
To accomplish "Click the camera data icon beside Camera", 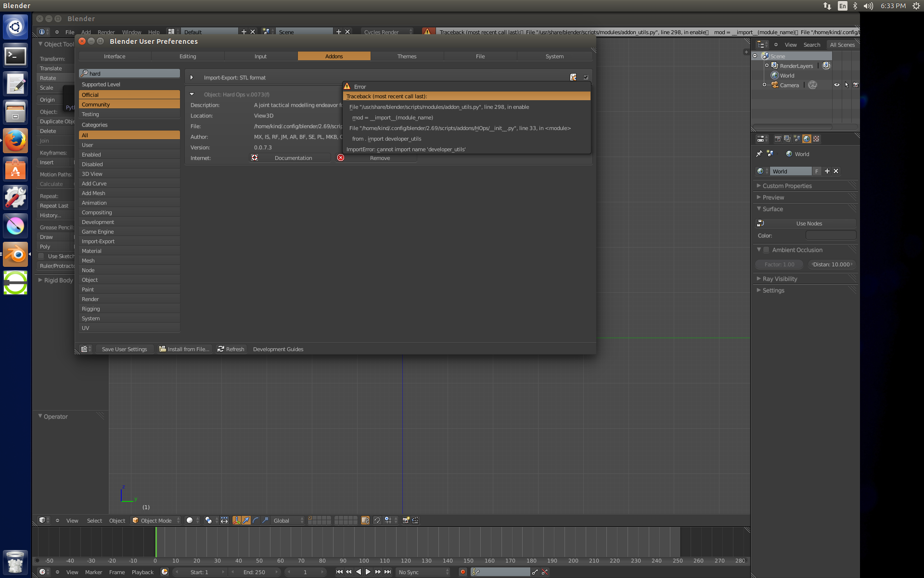I will pos(813,85).
